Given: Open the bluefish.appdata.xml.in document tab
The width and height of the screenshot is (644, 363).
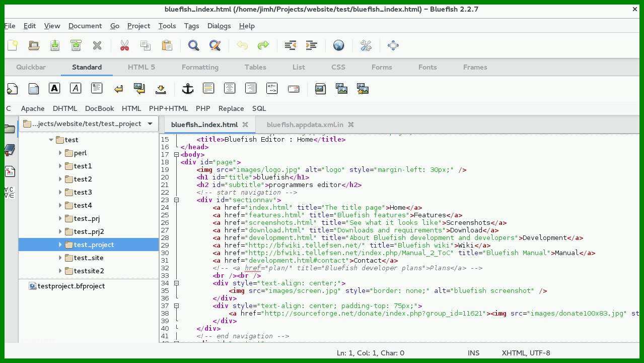Looking at the screenshot, I should 305,125.
